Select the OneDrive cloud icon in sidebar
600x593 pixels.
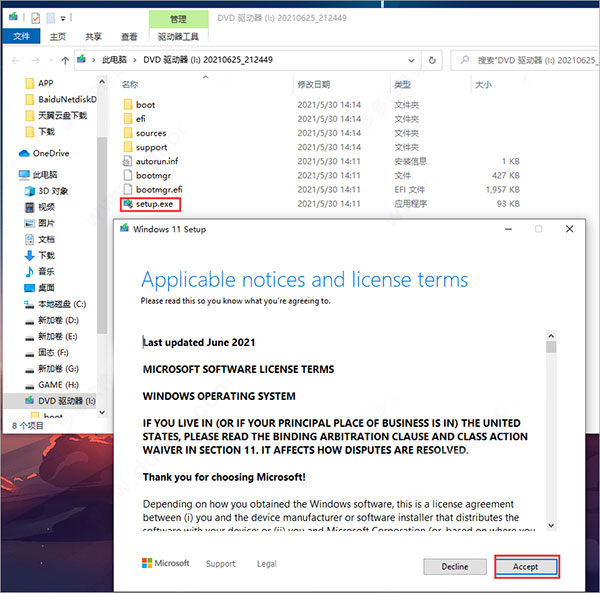click(24, 153)
